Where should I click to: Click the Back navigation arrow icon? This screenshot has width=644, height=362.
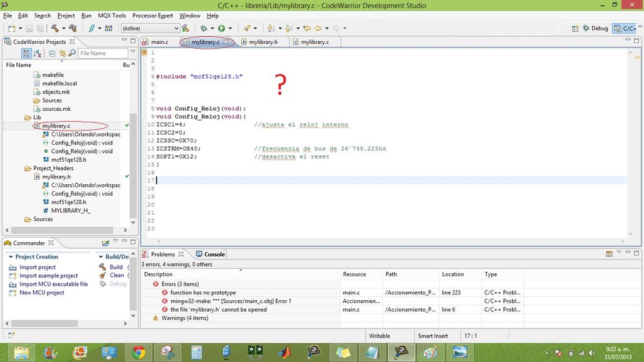(318, 28)
